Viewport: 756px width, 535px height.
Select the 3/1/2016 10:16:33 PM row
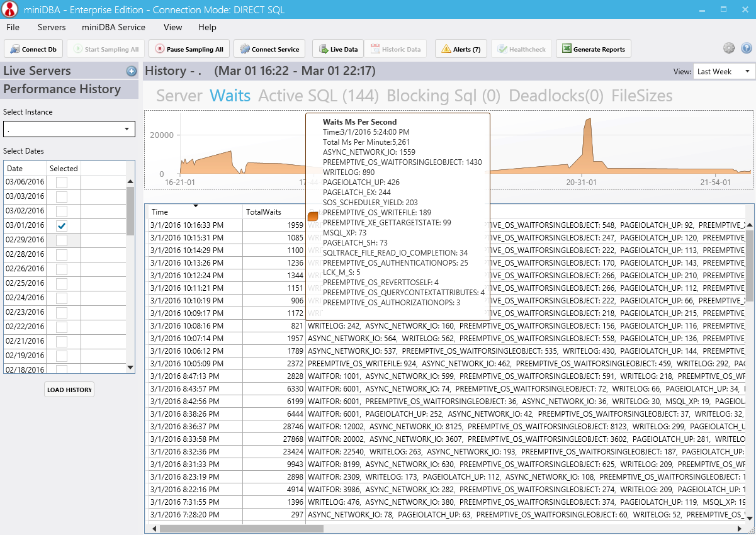pyautogui.click(x=447, y=225)
